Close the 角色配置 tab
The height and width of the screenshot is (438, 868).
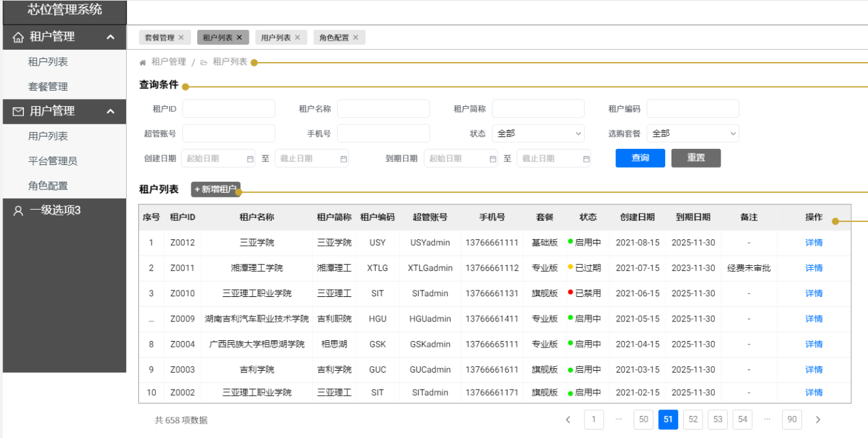[355, 38]
